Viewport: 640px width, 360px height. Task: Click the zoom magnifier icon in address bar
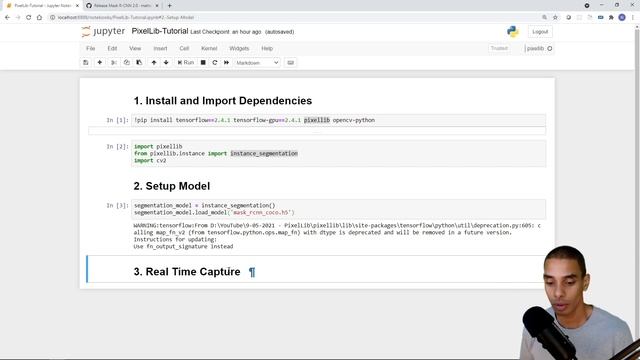[x=544, y=18]
